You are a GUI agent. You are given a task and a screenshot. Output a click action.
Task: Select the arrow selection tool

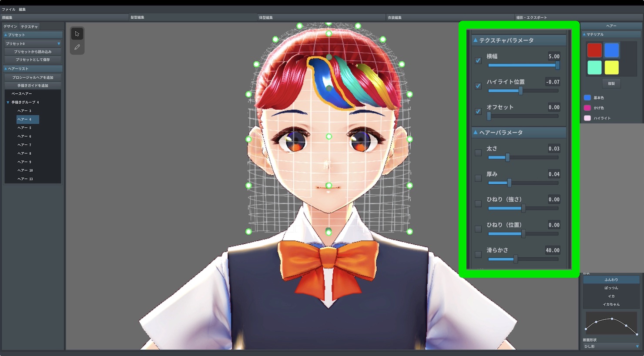(x=77, y=34)
